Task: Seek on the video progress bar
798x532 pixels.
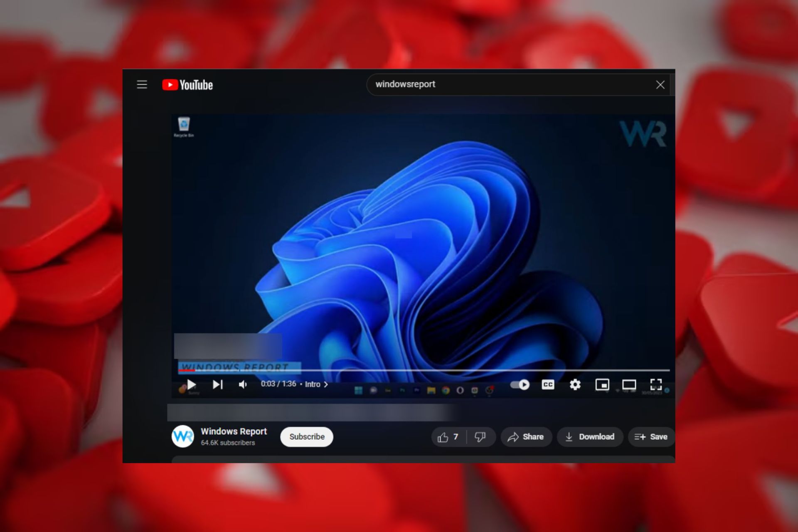Action: point(424,370)
